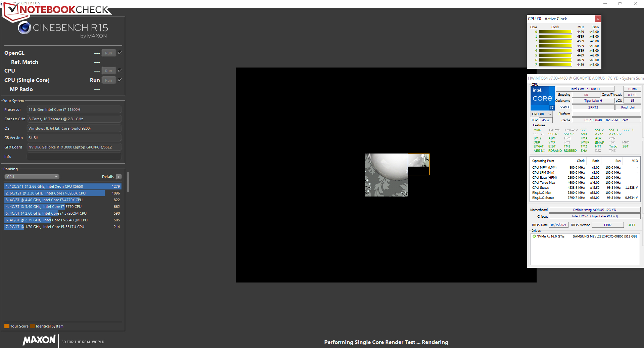Image resolution: width=644 pixels, height=348 pixels.
Task: Click the gray Run button for CPU (Single Core)
Action: click(109, 80)
